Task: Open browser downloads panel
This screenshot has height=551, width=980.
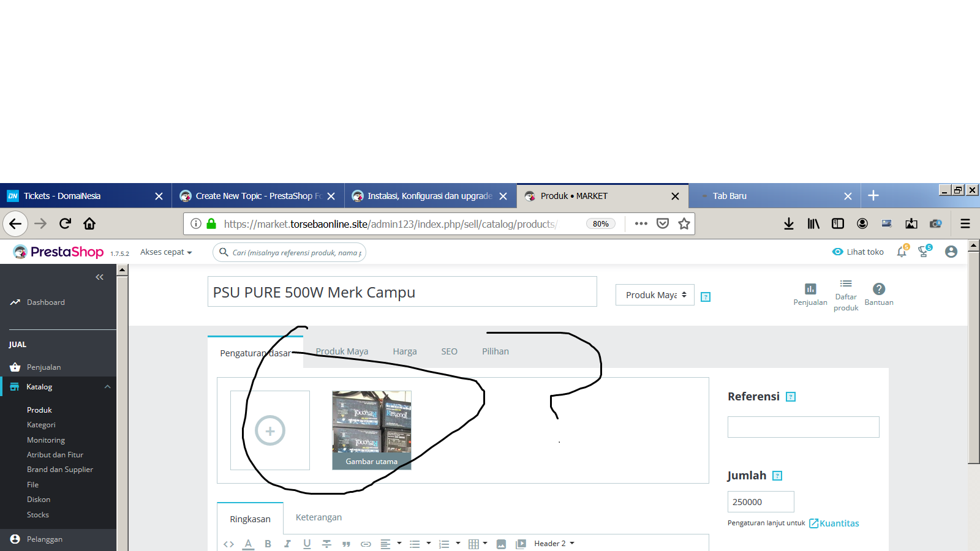Action: (789, 223)
